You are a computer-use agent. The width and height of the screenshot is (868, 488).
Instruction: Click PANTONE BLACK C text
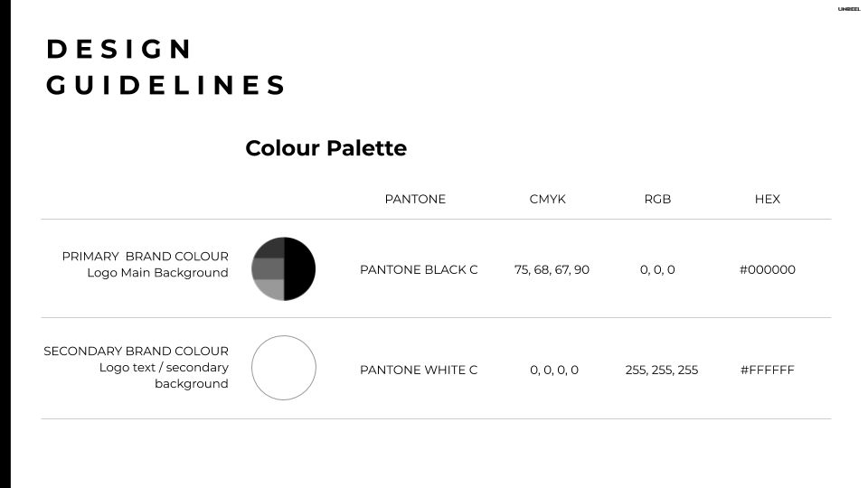pyautogui.click(x=419, y=270)
